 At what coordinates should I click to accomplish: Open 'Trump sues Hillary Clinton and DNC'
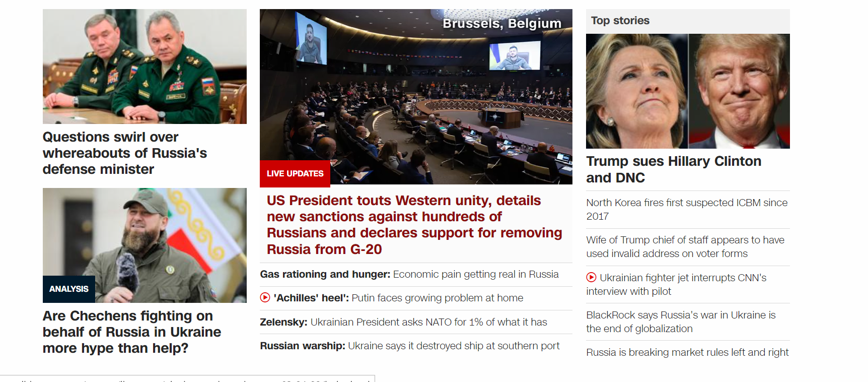point(674,169)
